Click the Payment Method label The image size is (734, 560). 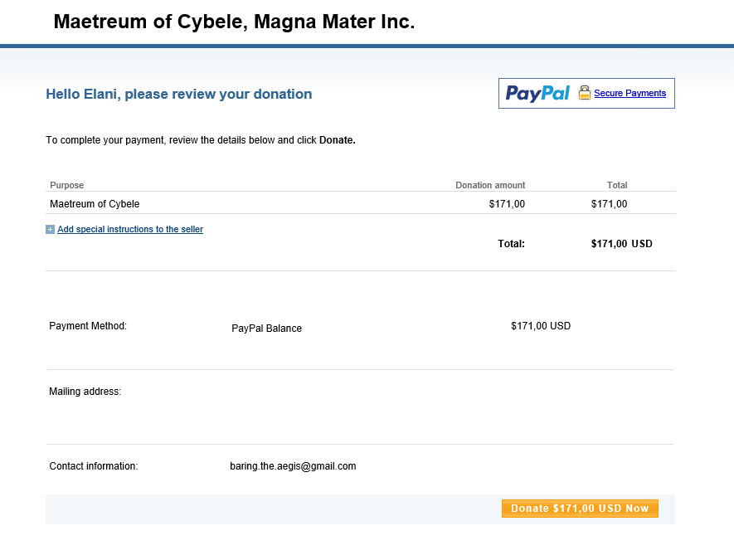coord(88,326)
